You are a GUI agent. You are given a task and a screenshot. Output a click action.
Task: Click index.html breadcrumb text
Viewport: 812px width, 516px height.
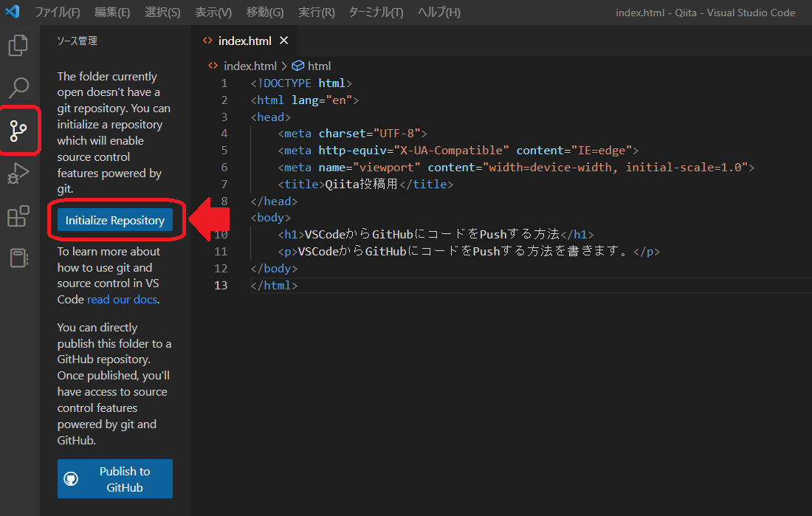click(x=250, y=66)
